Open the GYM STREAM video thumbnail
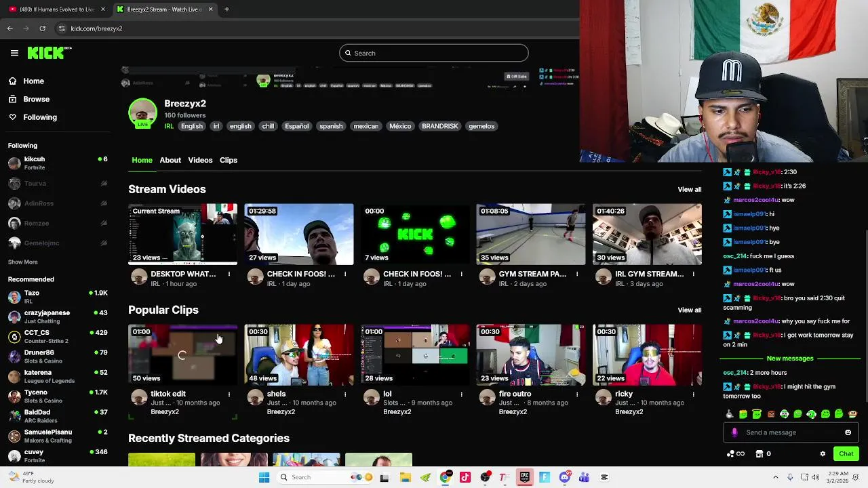This screenshot has width=868, height=488. [531, 234]
